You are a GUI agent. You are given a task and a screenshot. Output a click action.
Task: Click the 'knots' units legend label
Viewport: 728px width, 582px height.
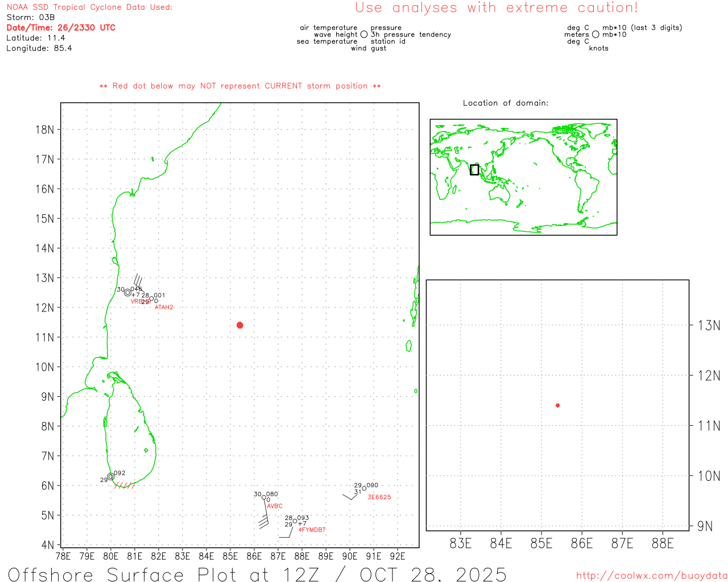(x=599, y=48)
